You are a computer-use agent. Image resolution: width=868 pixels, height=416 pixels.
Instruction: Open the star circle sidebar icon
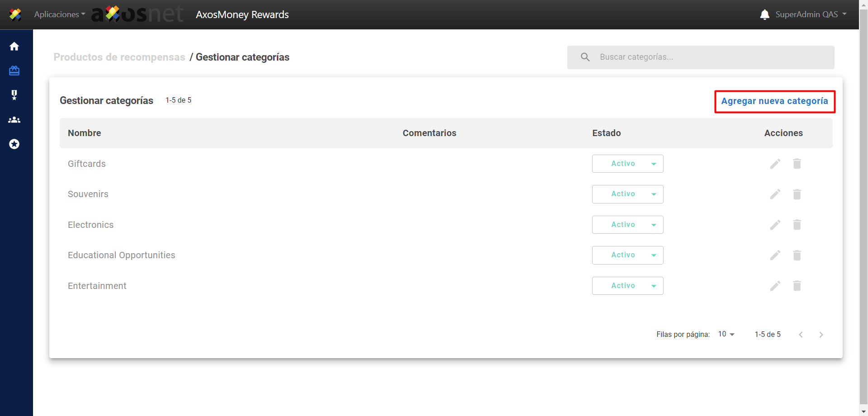click(14, 144)
